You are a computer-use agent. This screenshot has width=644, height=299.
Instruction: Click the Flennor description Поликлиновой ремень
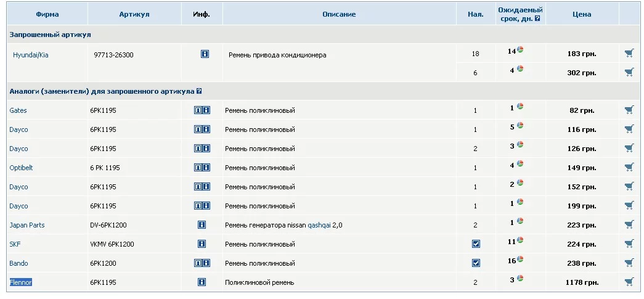coord(259,282)
